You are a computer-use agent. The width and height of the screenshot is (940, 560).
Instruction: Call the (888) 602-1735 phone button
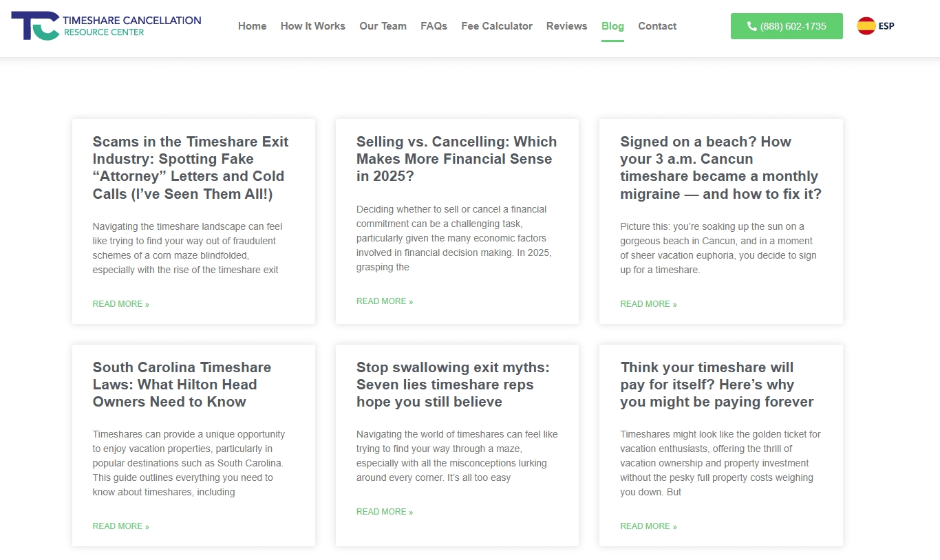787,26
